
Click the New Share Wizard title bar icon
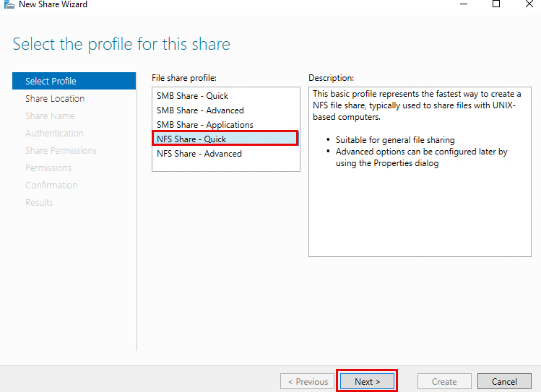click(9, 4)
